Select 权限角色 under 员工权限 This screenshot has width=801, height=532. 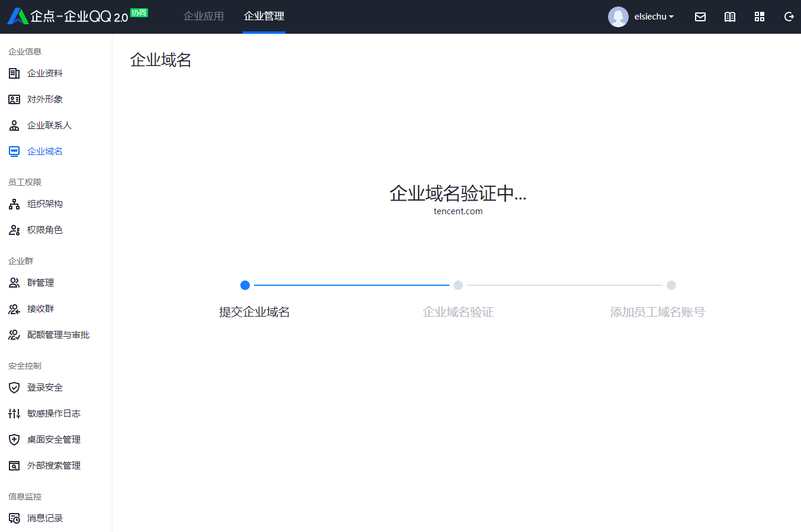(x=44, y=230)
